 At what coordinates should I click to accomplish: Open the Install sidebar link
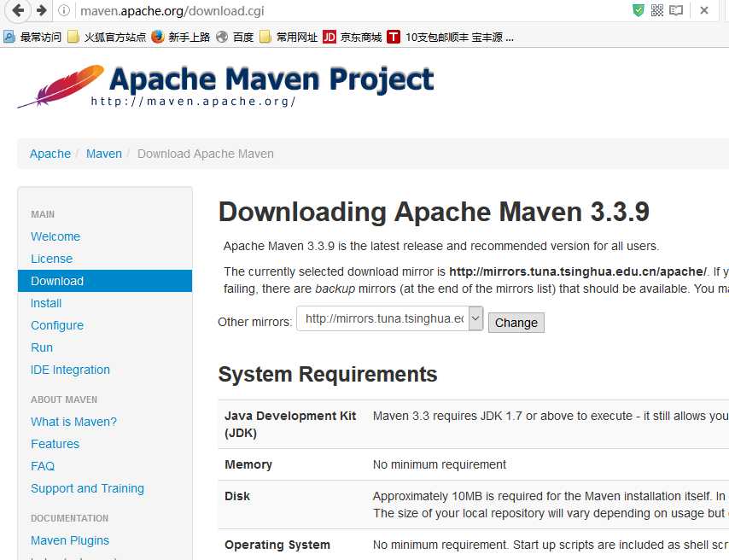coord(46,303)
